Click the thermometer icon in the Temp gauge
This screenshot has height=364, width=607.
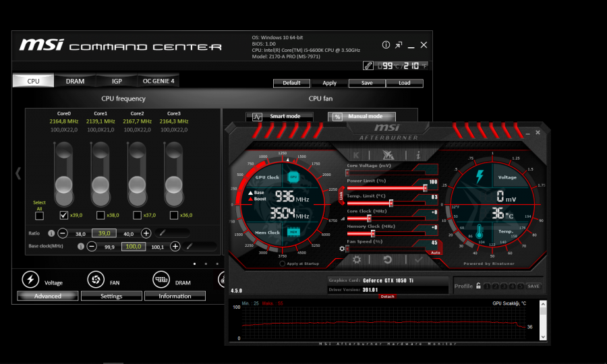point(480,232)
